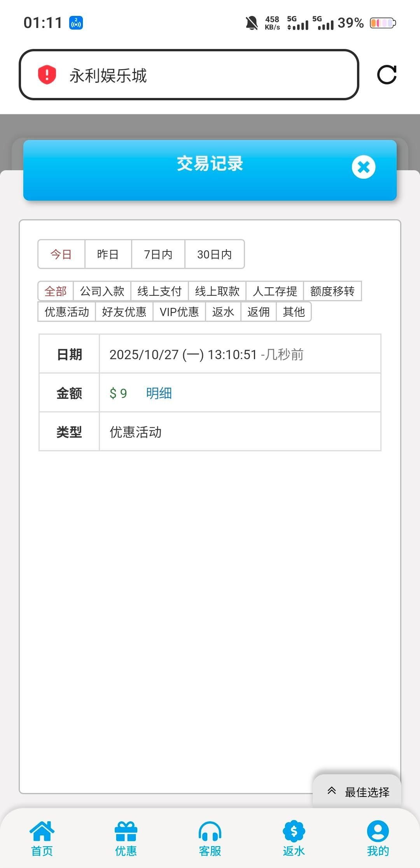Viewport: 420px width, 868px height.
Task: Tap the red security shield icon
Action: point(47,75)
